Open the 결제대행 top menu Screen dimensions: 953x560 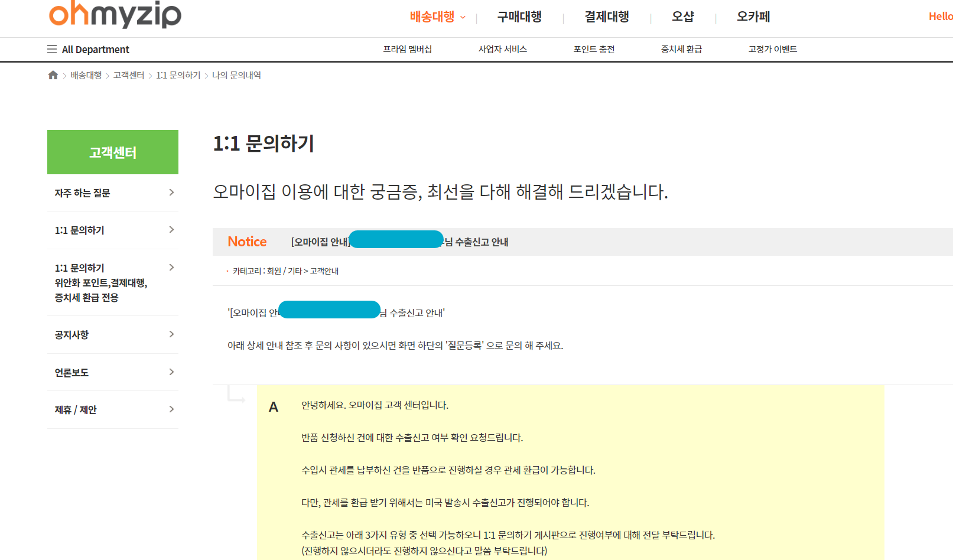coord(607,17)
